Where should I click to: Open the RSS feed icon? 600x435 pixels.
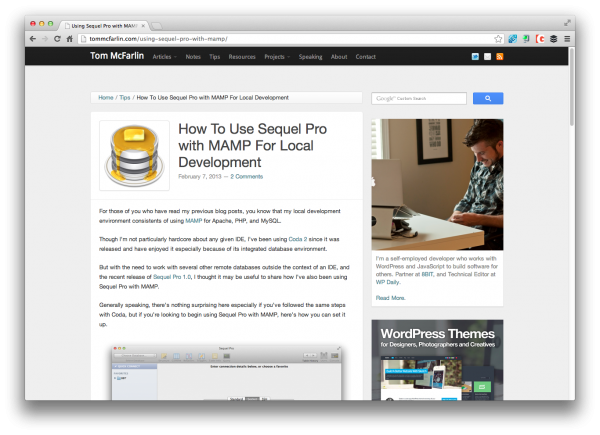pyautogui.click(x=499, y=57)
